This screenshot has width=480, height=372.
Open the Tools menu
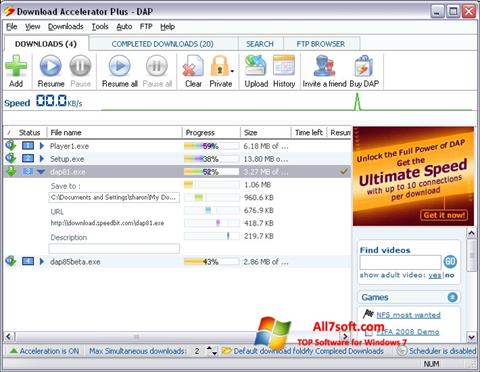[x=100, y=27]
